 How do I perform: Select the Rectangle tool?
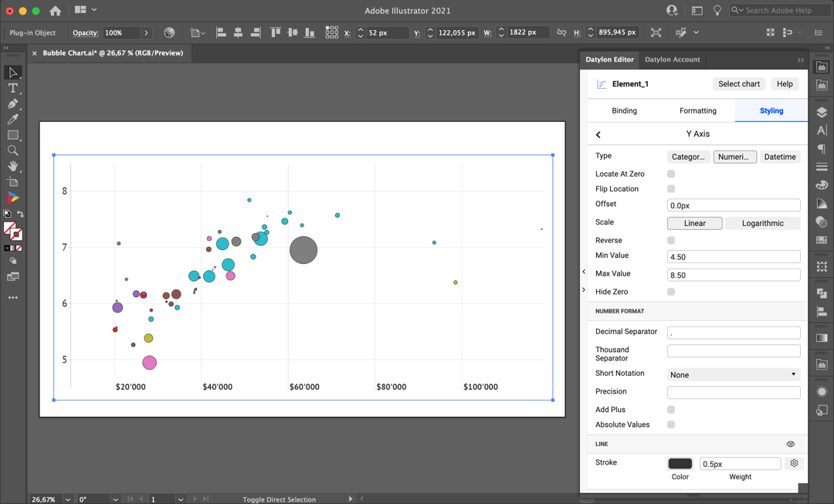12,134
